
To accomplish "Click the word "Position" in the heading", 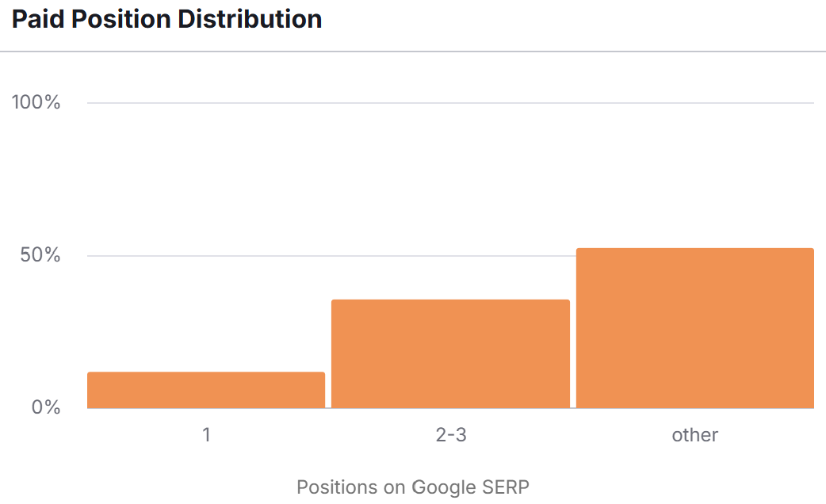I will coord(120,19).
